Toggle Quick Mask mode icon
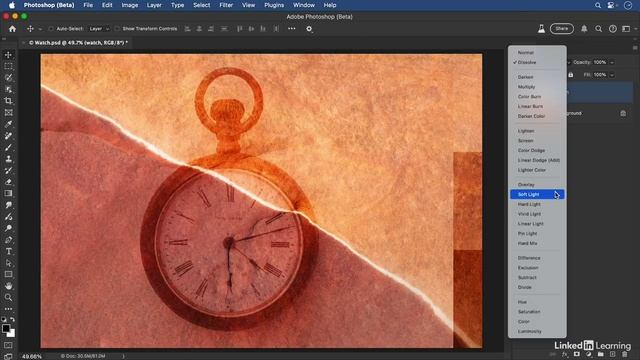This screenshot has width=640, height=360. tap(8, 345)
